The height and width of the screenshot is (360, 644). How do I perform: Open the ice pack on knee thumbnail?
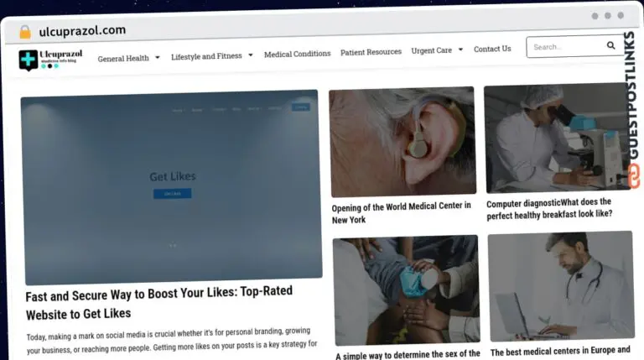tap(406, 290)
